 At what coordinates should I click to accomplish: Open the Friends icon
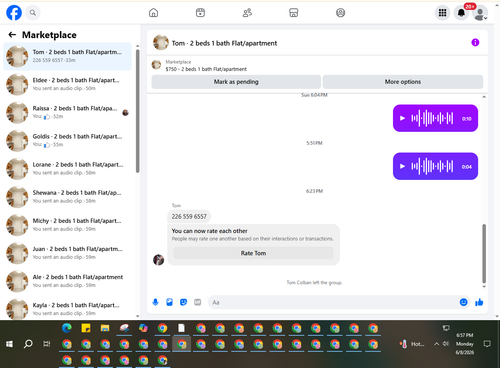247,13
